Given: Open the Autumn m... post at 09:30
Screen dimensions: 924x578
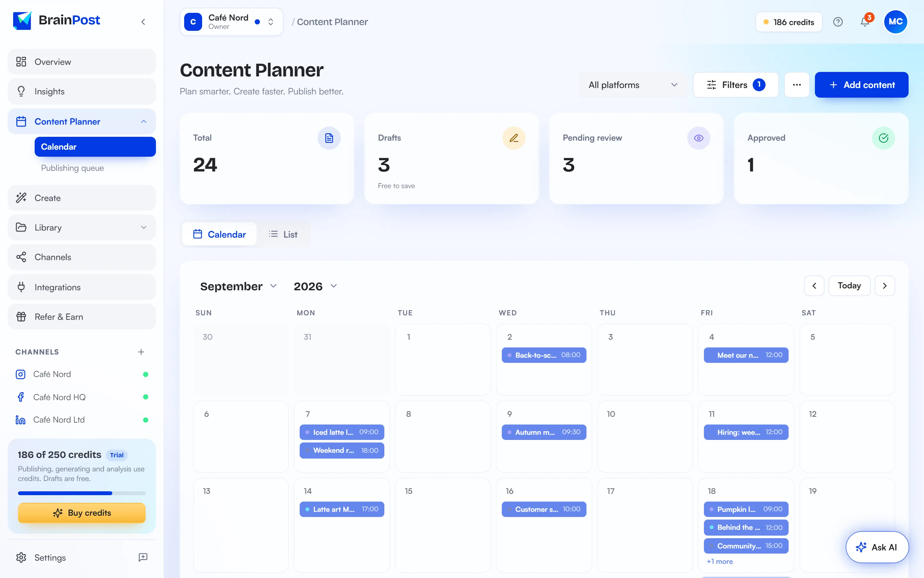Looking at the screenshot, I should pos(544,432).
